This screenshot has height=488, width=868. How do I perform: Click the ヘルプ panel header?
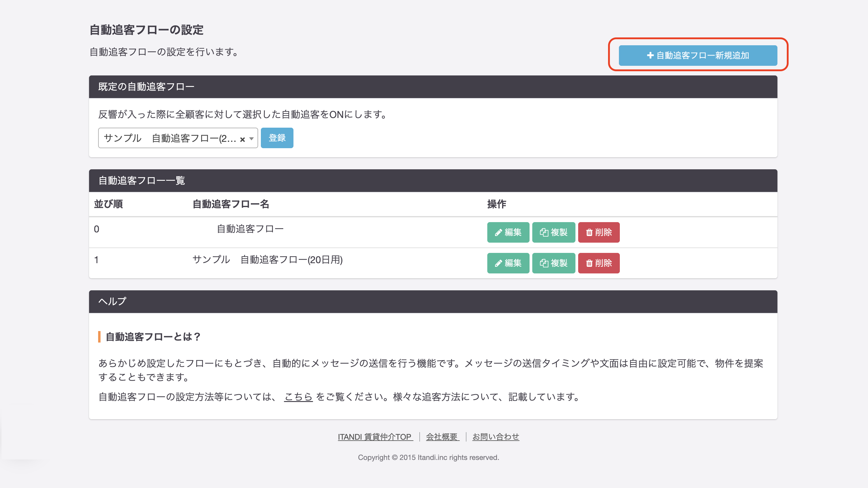coord(433,301)
